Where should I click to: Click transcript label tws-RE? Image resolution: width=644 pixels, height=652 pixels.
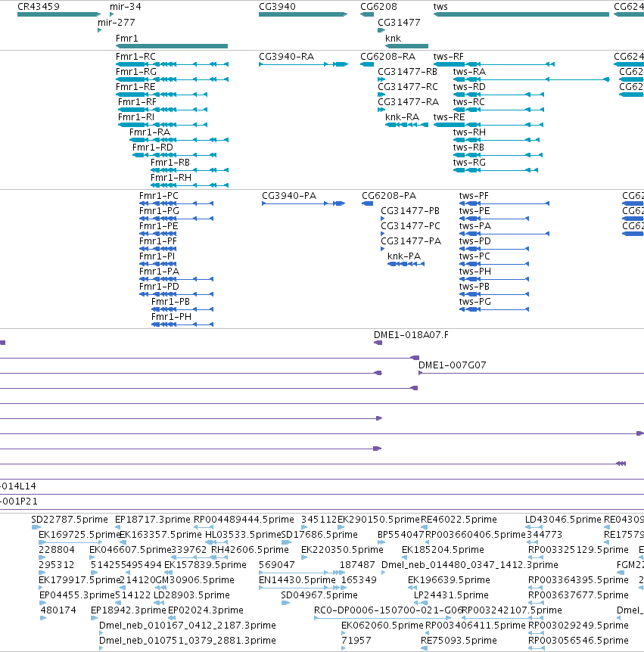point(449,116)
